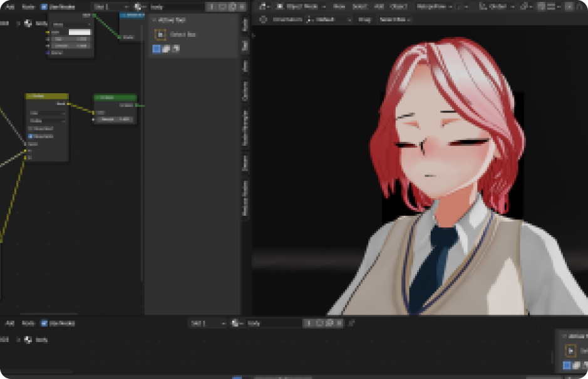Click the white Color swatch on top shader node
The width and height of the screenshot is (588, 379).
coord(80,32)
